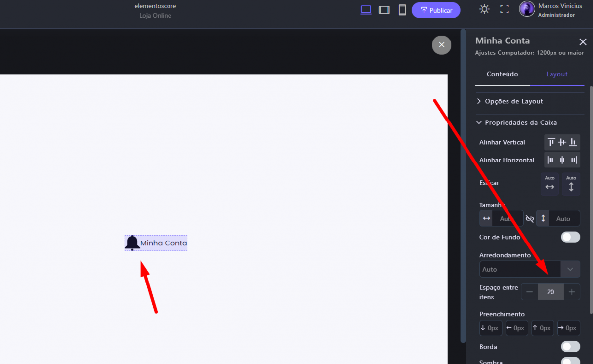Open the Arredondamento dropdown
The image size is (593, 364).
click(570, 269)
